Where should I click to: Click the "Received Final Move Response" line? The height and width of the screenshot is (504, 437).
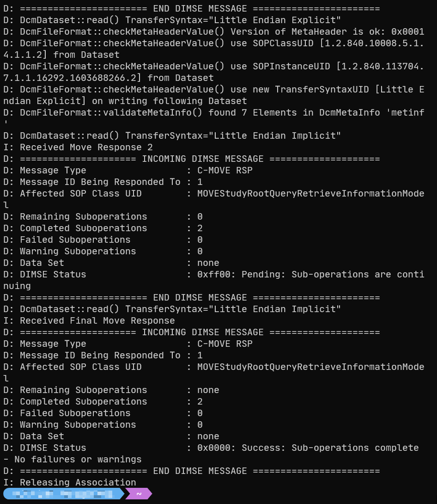[x=97, y=320]
